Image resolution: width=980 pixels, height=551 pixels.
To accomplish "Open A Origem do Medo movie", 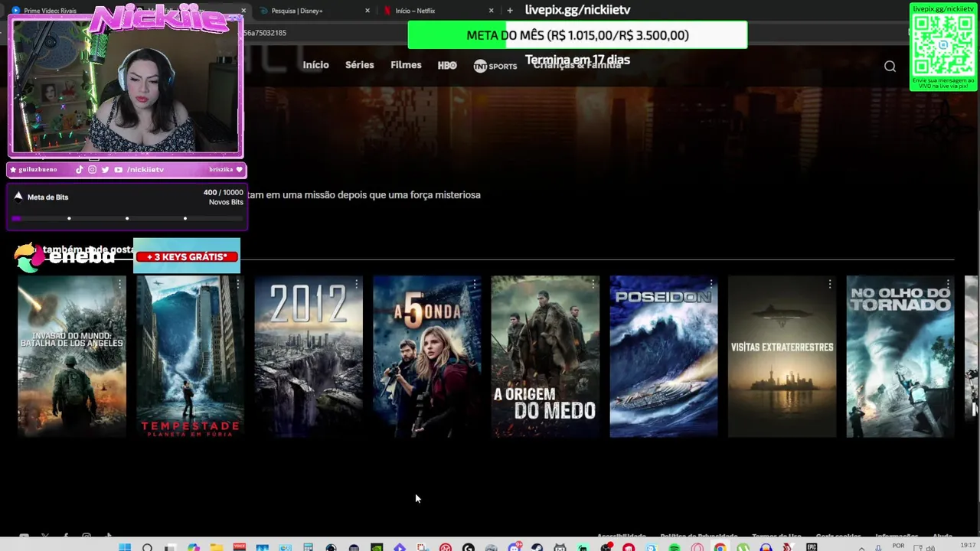I will tap(545, 357).
